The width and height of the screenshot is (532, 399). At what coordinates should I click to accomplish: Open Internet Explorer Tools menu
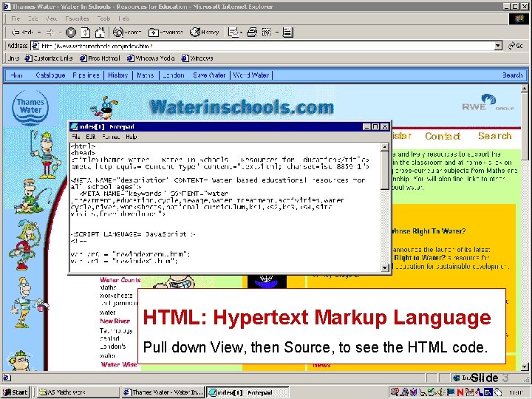click(x=103, y=18)
